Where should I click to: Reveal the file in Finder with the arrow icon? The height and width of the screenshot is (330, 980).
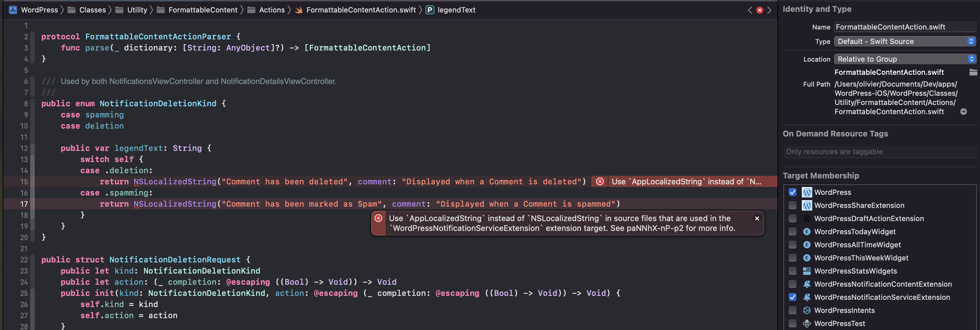click(x=964, y=112)
